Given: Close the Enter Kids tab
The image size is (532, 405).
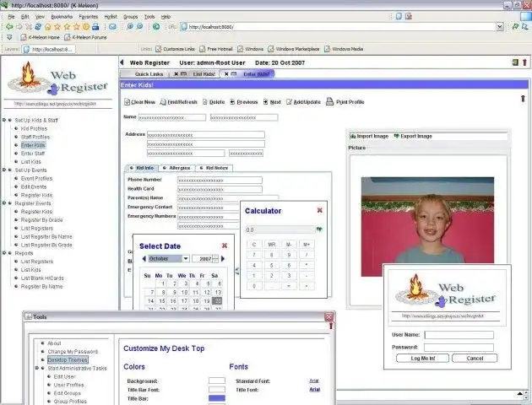Looking at the screenshot, I should [226, 74].
